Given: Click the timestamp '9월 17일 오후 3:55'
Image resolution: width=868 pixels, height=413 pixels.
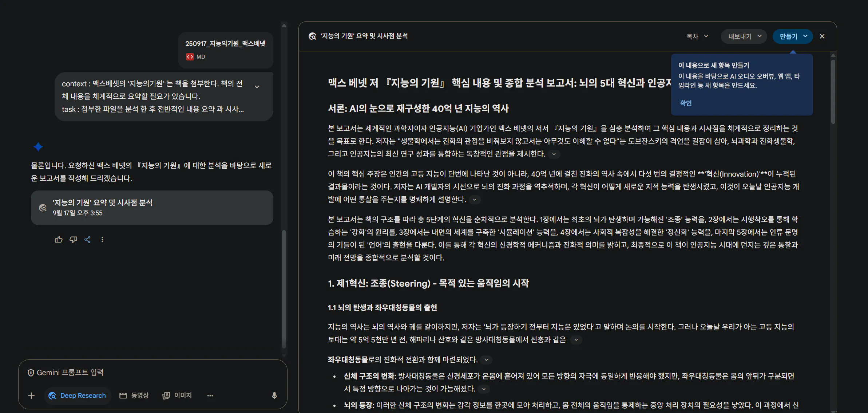Looking at the screenshot, I should pos(78,213).
